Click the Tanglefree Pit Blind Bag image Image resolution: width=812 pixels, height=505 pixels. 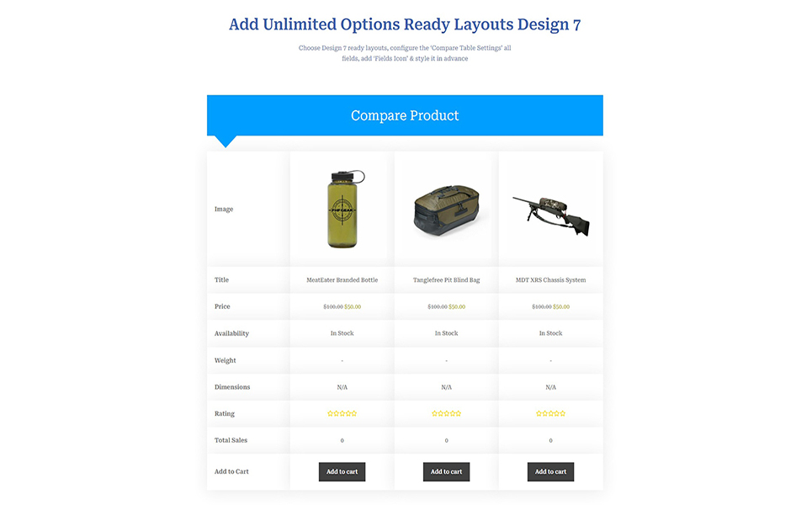pyautogui.click(x=446, y=210)
